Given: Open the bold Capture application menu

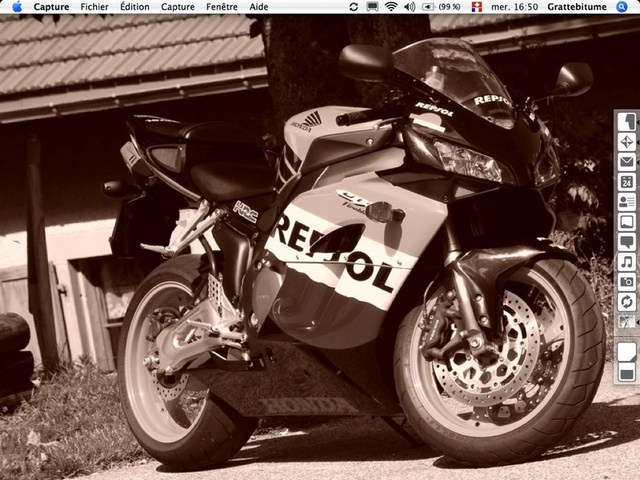Looking at the screenshot, I should tap(51, 7).
